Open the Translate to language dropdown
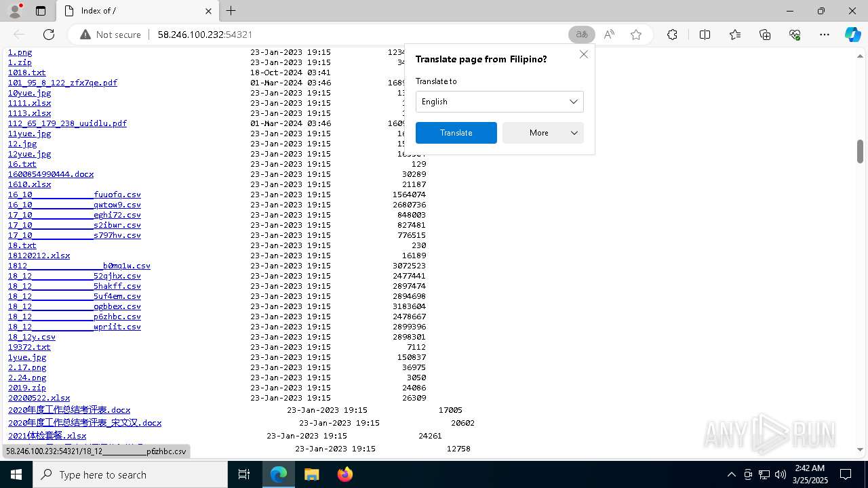 point(500,102)
